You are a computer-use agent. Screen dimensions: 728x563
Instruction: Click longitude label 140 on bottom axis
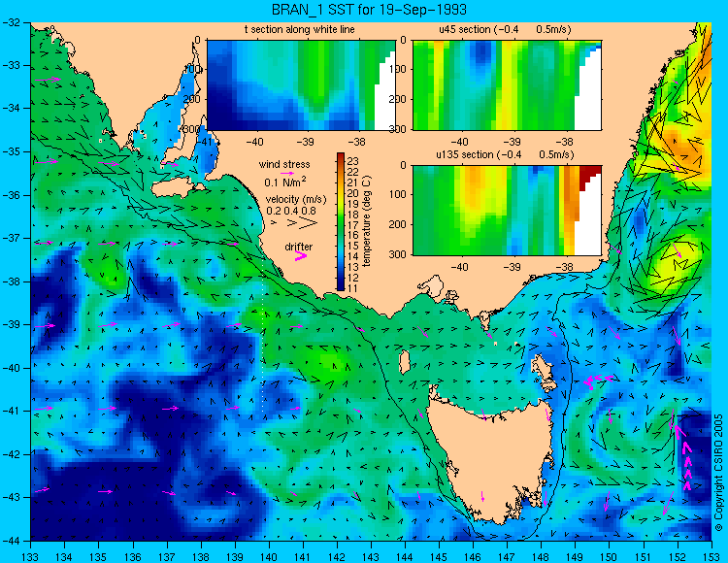pyautogui.click(x=269, y=557)
